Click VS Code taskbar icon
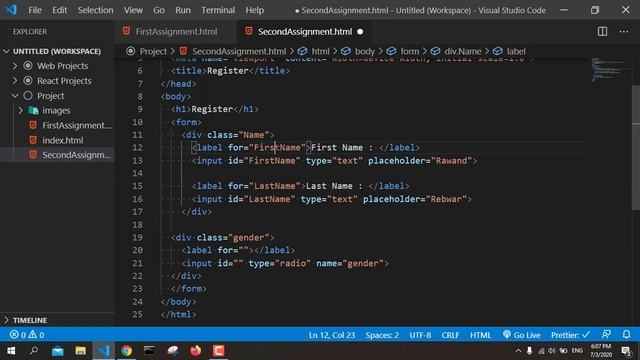The height and width of the screenshot is (360, 640). [x=104, y=351]
